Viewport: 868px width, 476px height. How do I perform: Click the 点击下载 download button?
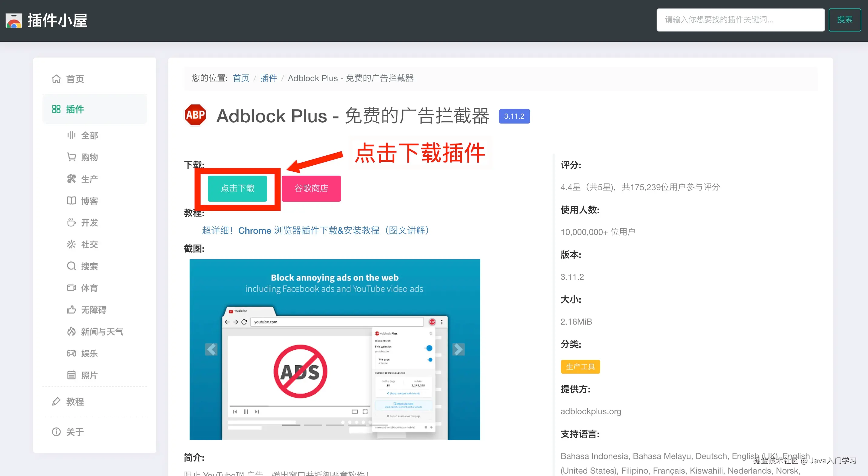(237, 188)
